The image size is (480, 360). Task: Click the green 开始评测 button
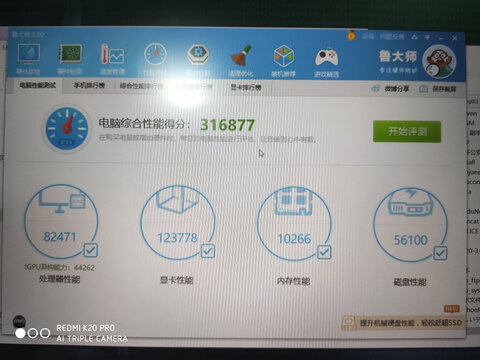click(407, 131)
